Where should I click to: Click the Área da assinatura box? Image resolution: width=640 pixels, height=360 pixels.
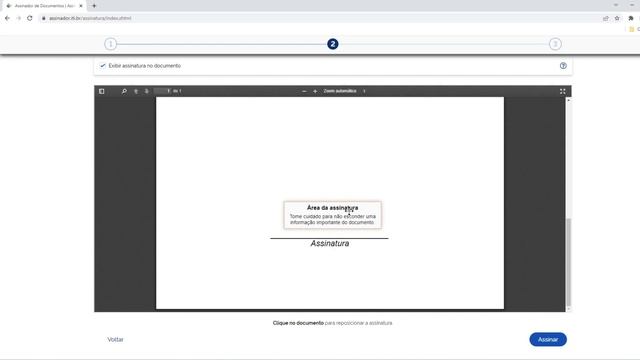coord(333,215)
